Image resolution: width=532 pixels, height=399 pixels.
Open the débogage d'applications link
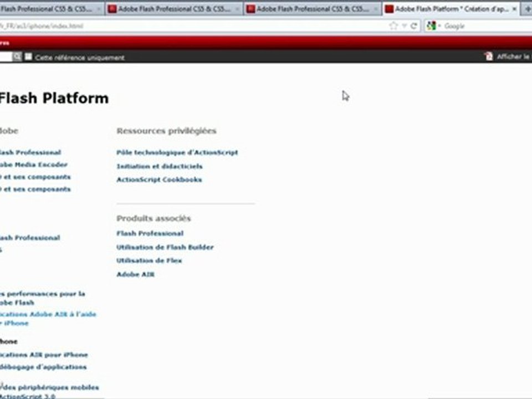43,367
